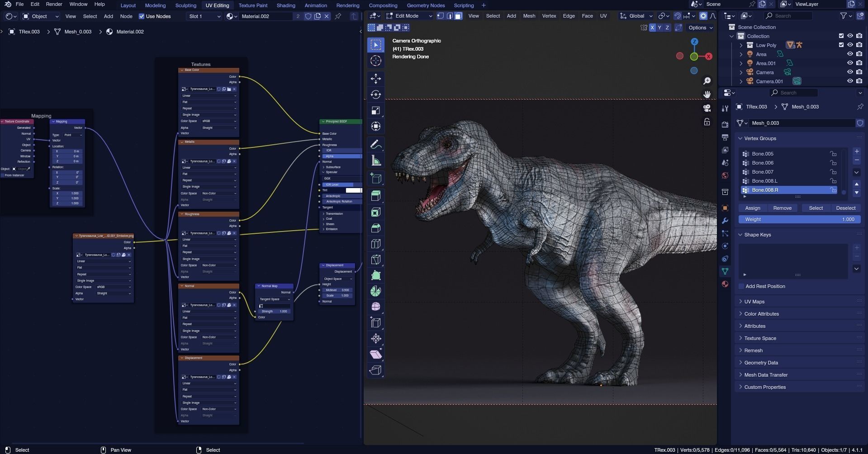The width and height of the screenshot is (868, 454).
Task: Expand the UV Maps panel
Action: point(754,302)
